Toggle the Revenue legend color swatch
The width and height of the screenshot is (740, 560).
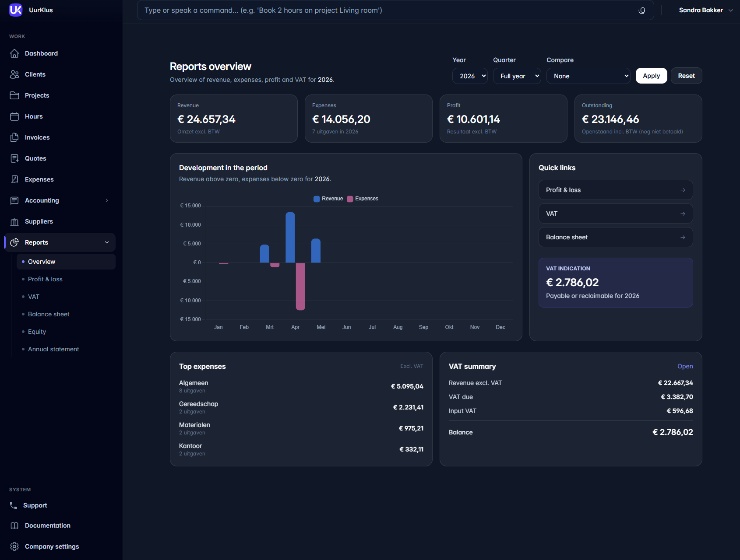point(317,199)
